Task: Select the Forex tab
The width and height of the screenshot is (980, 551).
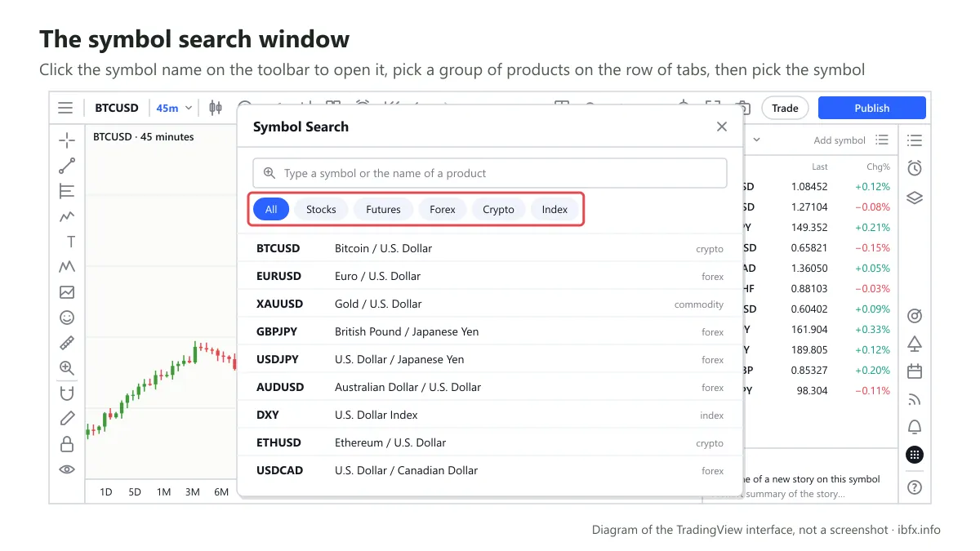Action: [x=443, y=210]
